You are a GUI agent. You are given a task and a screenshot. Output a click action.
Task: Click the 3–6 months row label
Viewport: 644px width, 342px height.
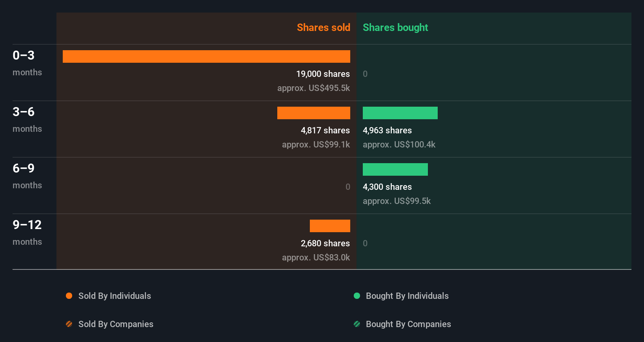pos(27,119)
